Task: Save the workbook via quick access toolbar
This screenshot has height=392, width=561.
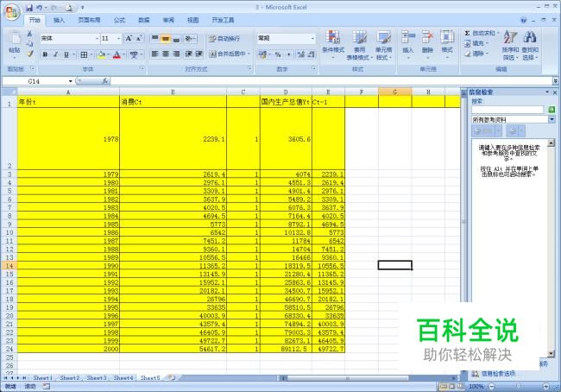Action: 29,8
